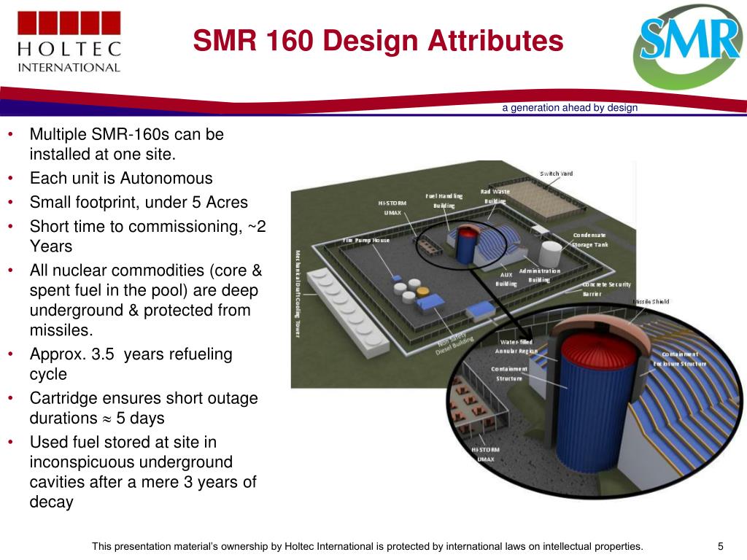Select bullet 'Used fuel stored at site'
The width and height of the screenshot is (747, 560).
pyautogui.click(x=143, y=472)
